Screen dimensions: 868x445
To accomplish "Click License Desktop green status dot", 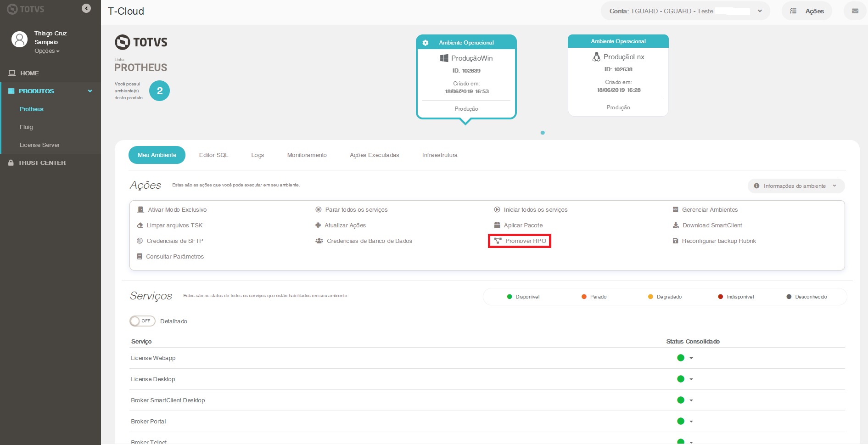I will coord(681,379).
